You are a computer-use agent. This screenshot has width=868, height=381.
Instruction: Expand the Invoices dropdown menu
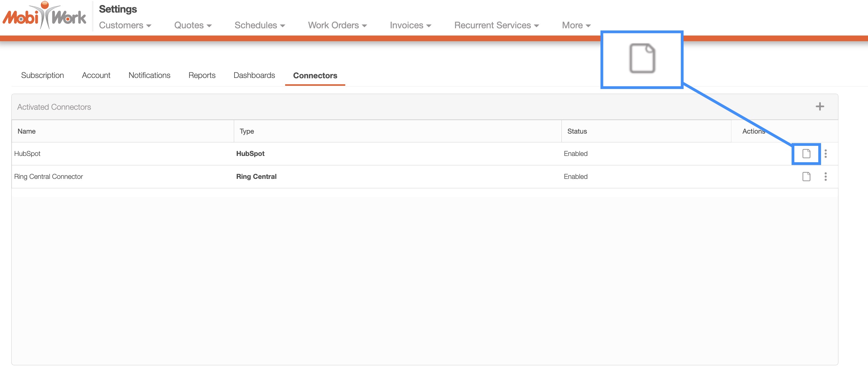click(410, 25)
